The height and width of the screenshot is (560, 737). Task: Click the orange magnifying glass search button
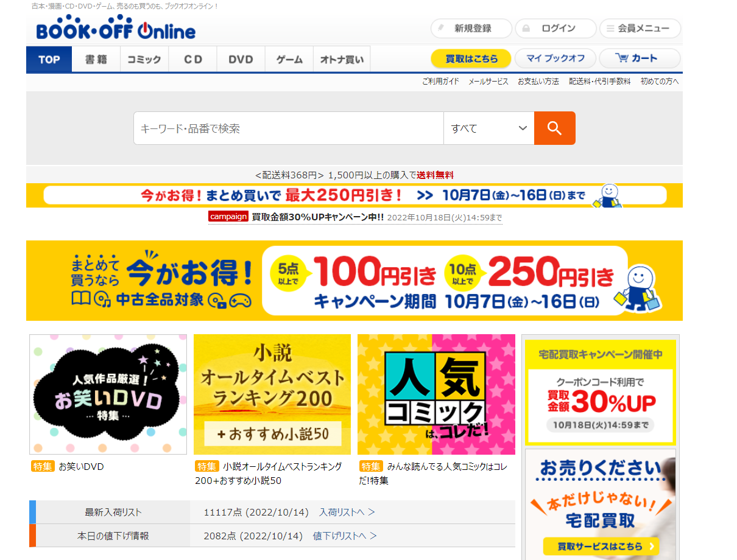click(554, 128)
